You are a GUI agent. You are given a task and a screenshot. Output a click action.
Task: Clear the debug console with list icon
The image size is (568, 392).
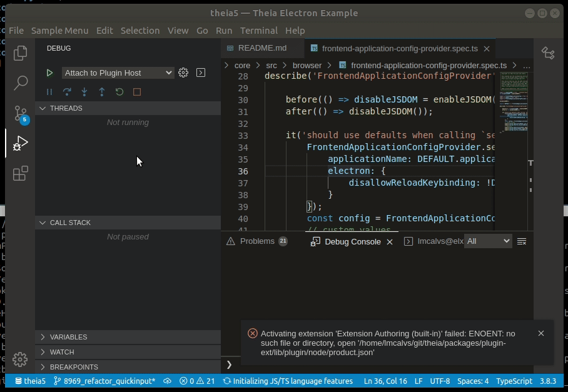point(522,241)
